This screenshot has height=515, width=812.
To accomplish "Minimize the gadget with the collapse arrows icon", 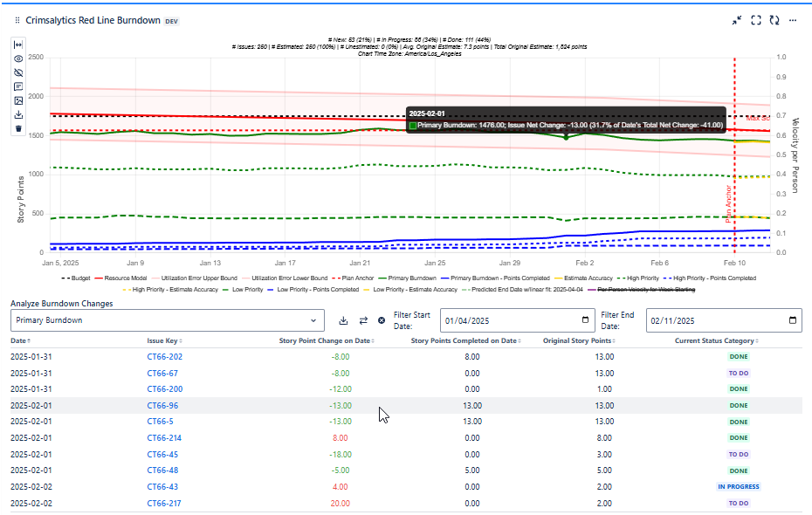I will (737, 20).
